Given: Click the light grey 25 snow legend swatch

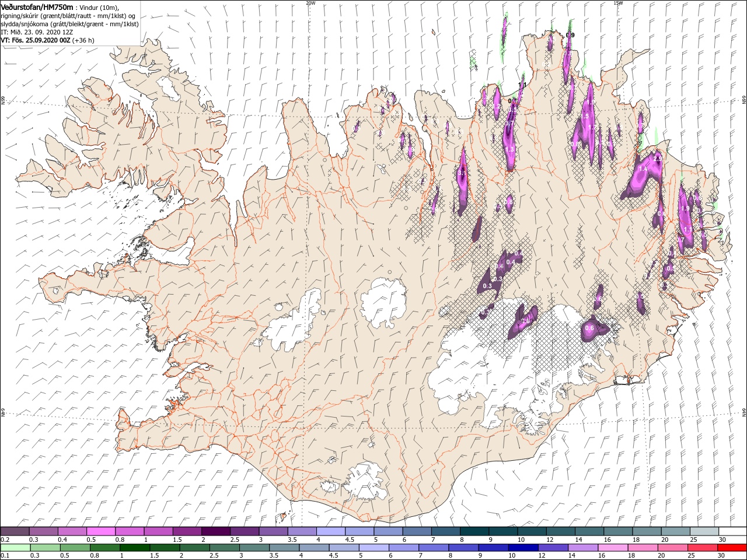Looking at the screenshot, I should pyautogui.click(x=704, y=531).
